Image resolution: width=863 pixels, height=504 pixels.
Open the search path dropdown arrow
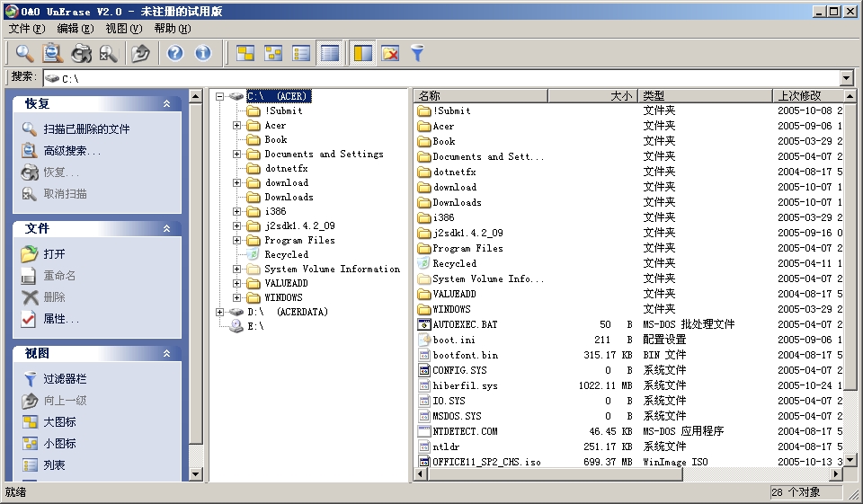click(x=847, y=78)
